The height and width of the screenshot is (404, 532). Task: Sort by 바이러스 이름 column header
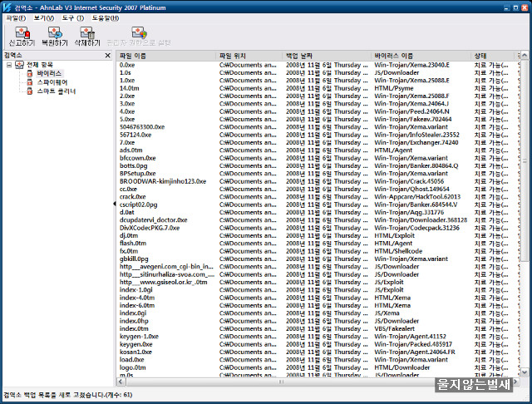(x=421, y=56)
